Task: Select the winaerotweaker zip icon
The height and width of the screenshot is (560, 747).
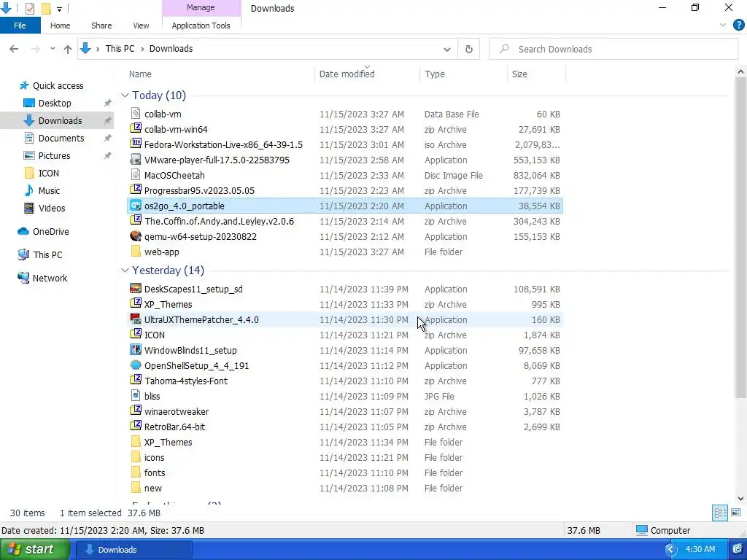Action: point(136,411)
